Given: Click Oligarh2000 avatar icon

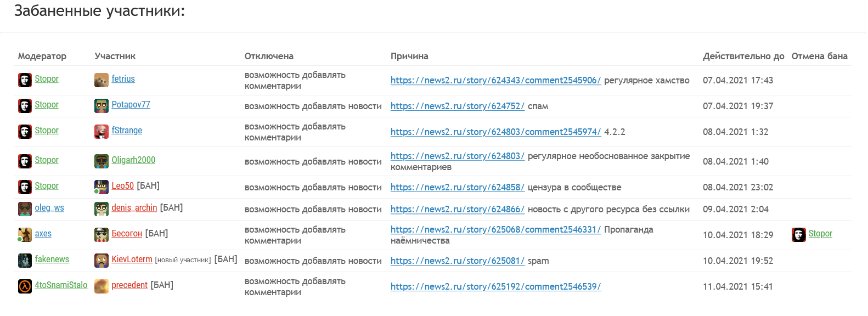Looking at the screenshot, I should (x=102, y=161).
